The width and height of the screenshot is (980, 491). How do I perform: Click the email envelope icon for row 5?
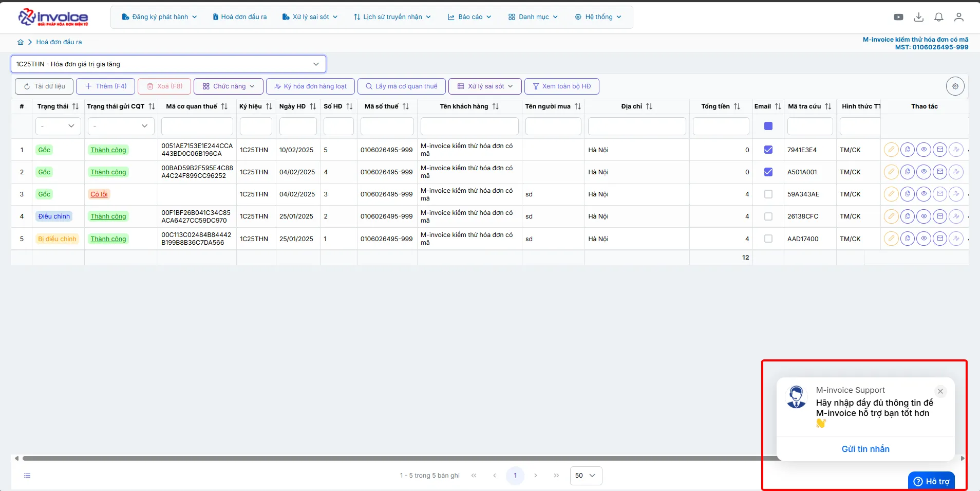[x=940, y=239]
